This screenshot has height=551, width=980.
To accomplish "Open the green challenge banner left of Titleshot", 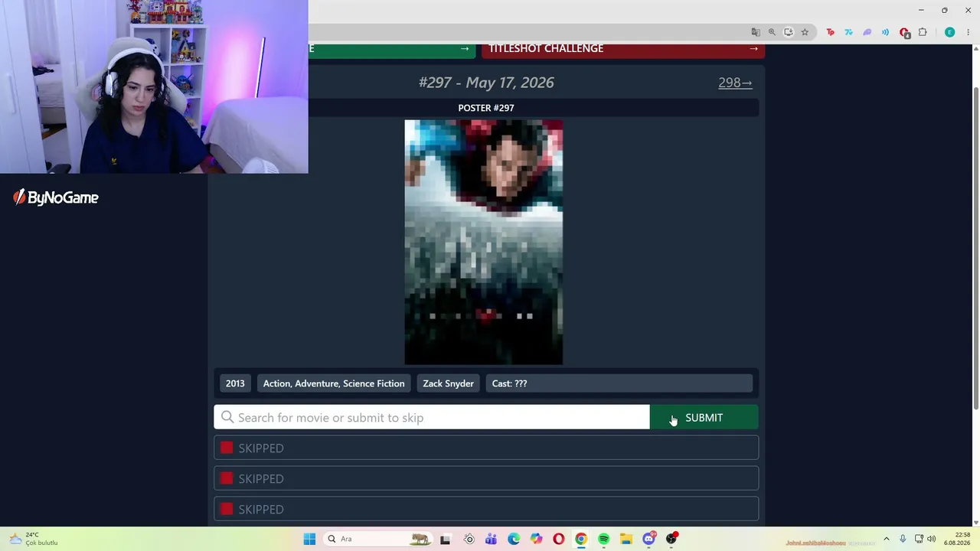I will [x=392, y=49].
